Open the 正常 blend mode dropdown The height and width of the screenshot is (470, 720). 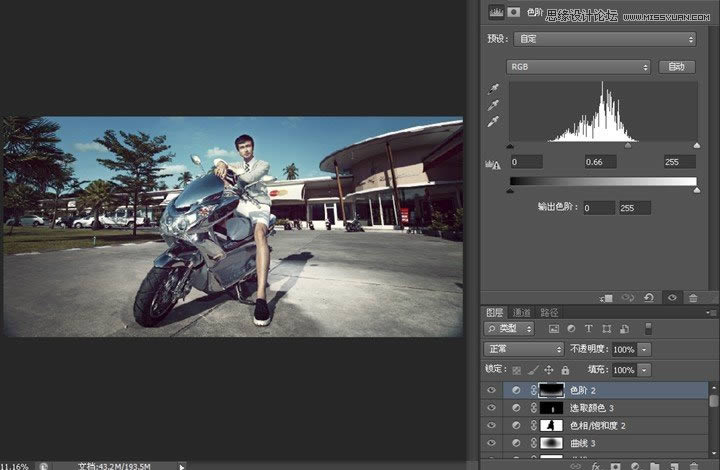coord(524,349)
